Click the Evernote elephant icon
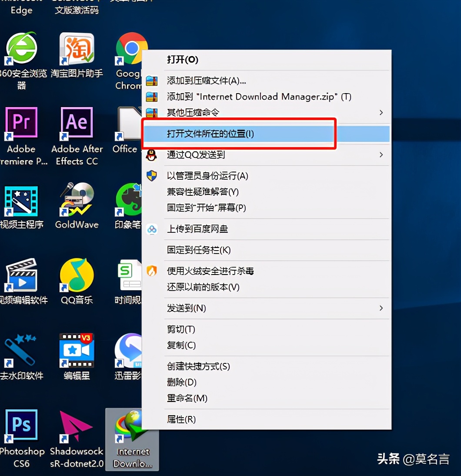Screen dimensions: 461x476 point(129,199)
